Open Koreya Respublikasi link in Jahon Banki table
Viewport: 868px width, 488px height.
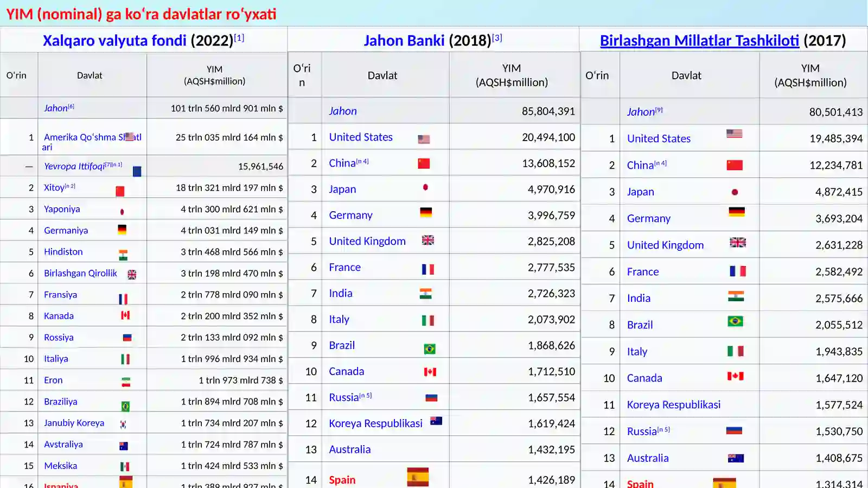tap(375, 423)
